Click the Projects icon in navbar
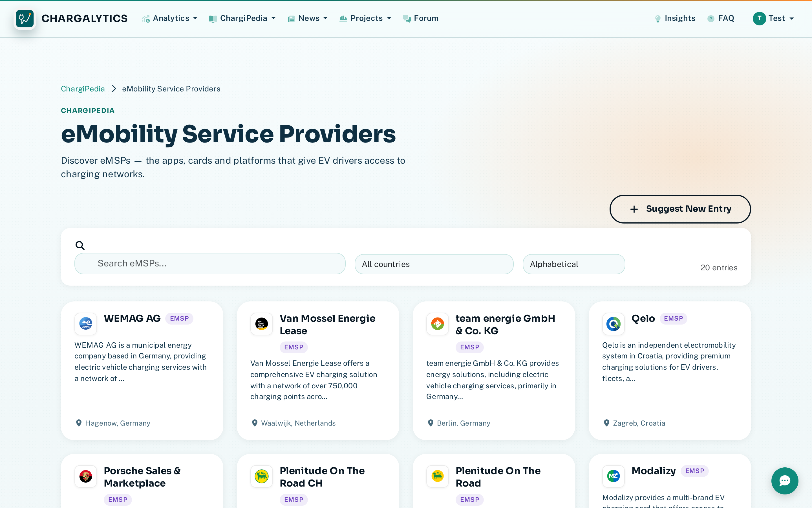 (x=343, y=18)
